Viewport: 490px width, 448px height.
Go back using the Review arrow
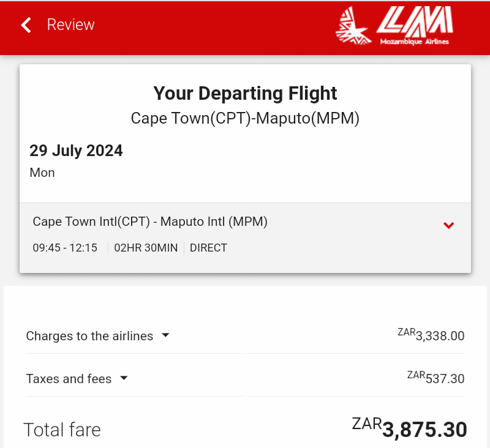point(26,25)
